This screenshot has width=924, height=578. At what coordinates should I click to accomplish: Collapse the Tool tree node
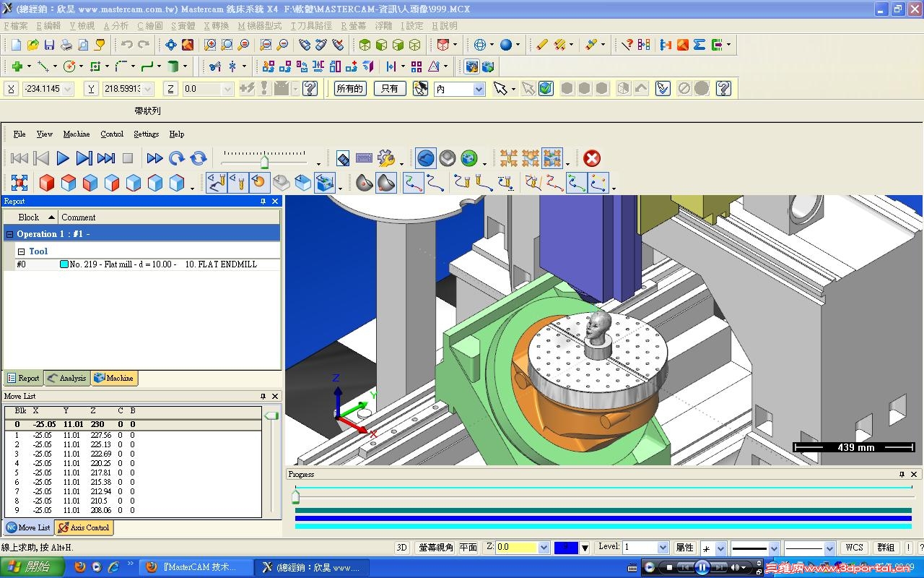[x=21, y=251]
